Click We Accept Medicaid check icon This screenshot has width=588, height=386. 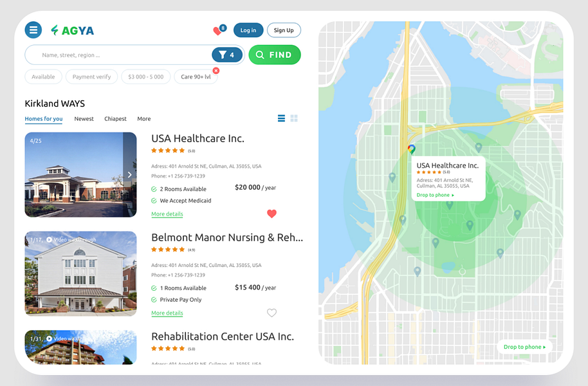[x=154, y=201]
